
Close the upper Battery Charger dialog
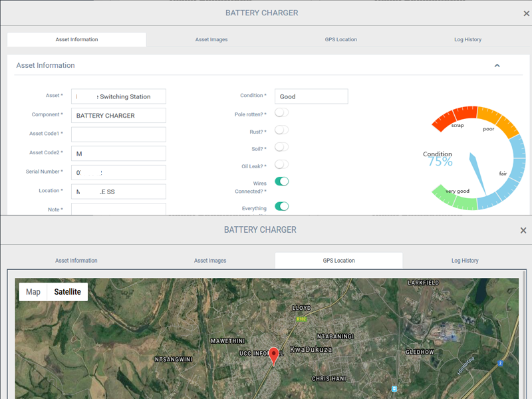tap(527, 13)
